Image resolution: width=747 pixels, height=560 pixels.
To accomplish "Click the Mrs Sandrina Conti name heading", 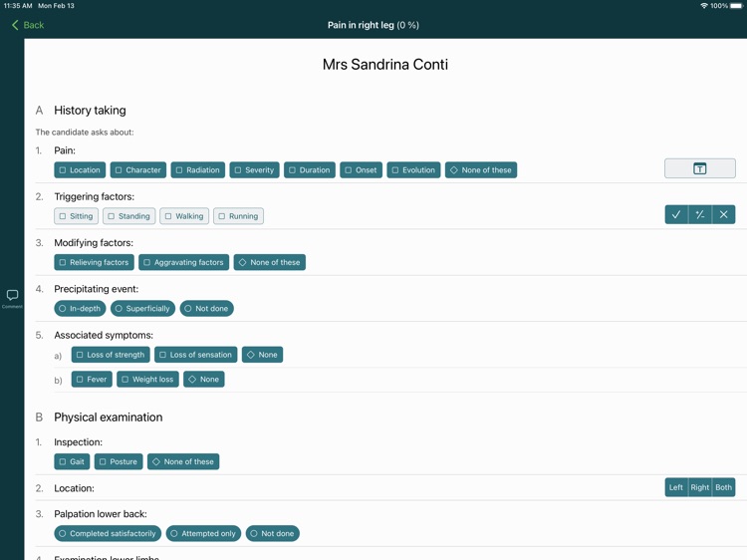I will pyautogui.click(x=384, y=65).
